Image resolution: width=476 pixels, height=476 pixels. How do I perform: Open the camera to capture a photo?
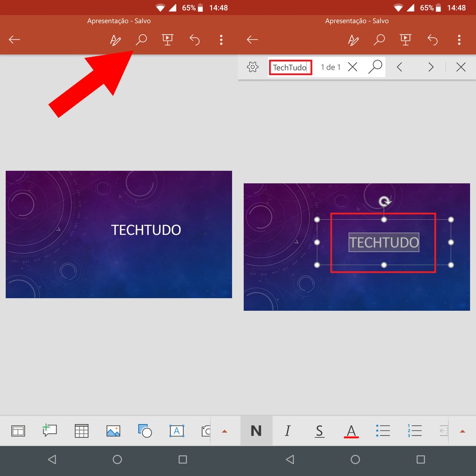[x=206, y=431]
